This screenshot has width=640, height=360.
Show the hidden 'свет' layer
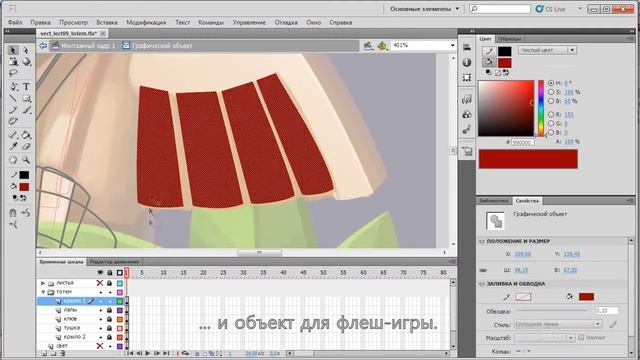coord(100,346)
